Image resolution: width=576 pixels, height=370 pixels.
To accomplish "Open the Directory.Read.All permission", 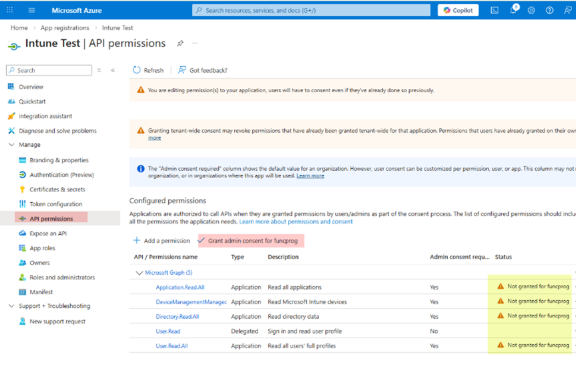I will (177, 317).
